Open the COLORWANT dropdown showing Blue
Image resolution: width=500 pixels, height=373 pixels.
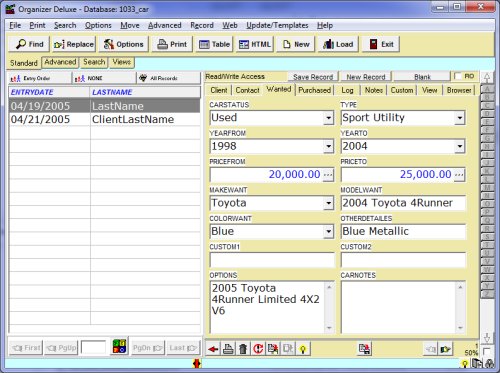328,231
